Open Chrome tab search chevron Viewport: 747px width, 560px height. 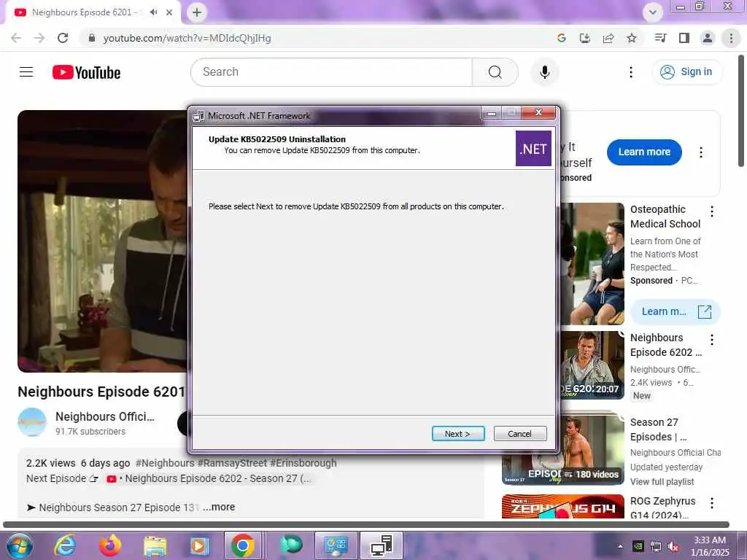(653, 12)
